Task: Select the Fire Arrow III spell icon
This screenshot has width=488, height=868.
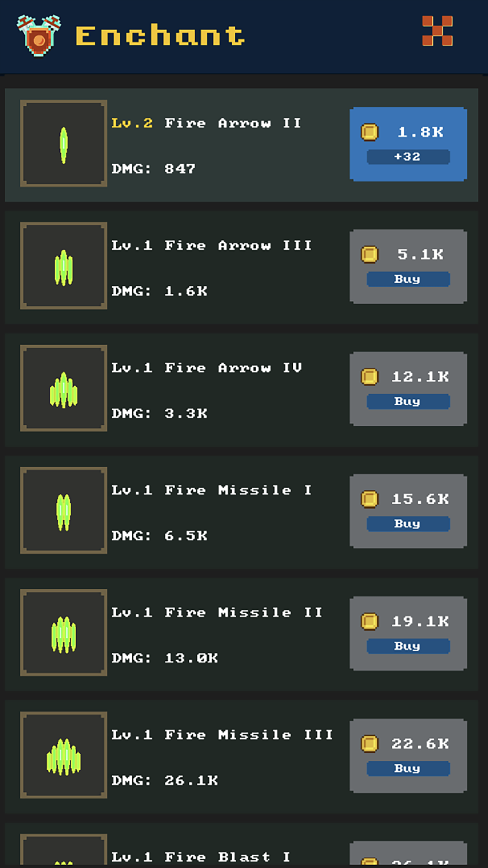Action: click(63, 266)
